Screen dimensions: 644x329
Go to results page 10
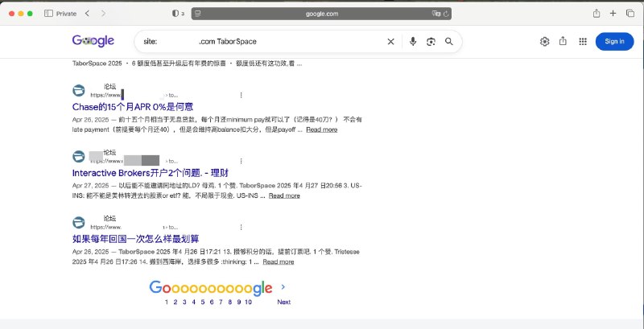coord(248,302)
